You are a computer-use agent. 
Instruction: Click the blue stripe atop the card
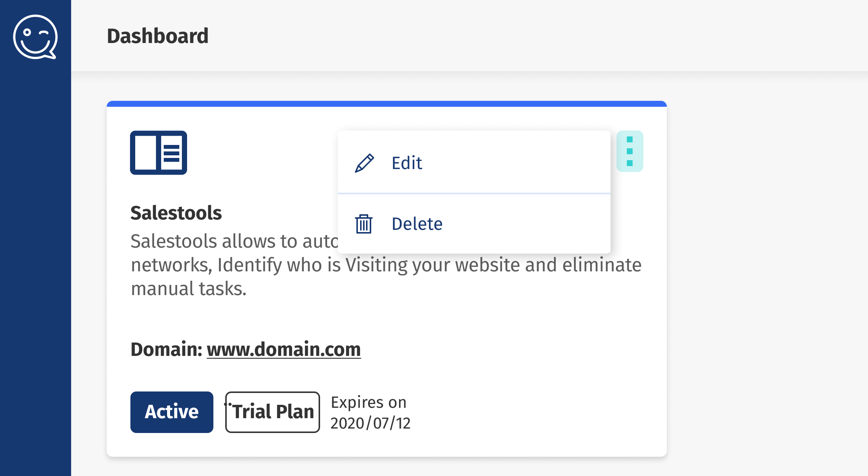point(386,104)
